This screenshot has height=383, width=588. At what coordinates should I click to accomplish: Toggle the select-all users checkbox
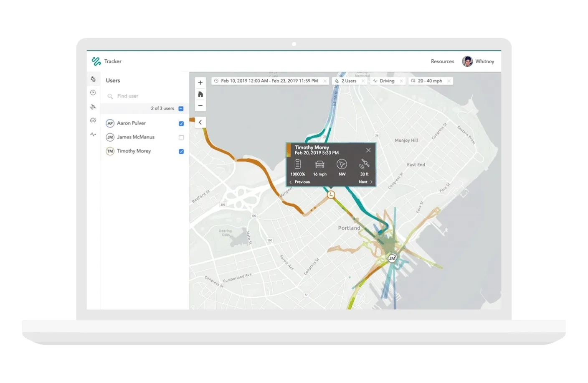tap(181, 108)
